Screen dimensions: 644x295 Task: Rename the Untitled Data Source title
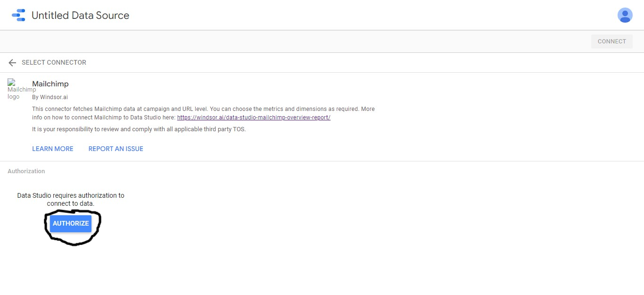tap(80, 15)
